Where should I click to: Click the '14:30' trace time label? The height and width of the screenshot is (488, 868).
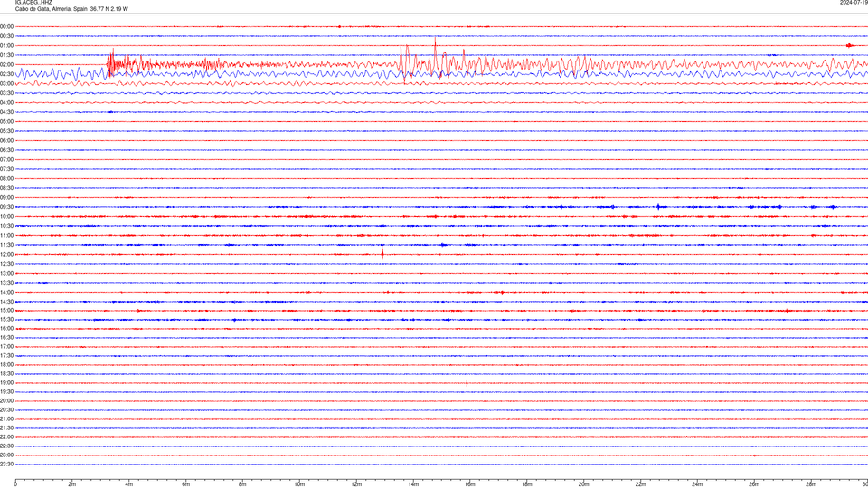click(6, 302)
